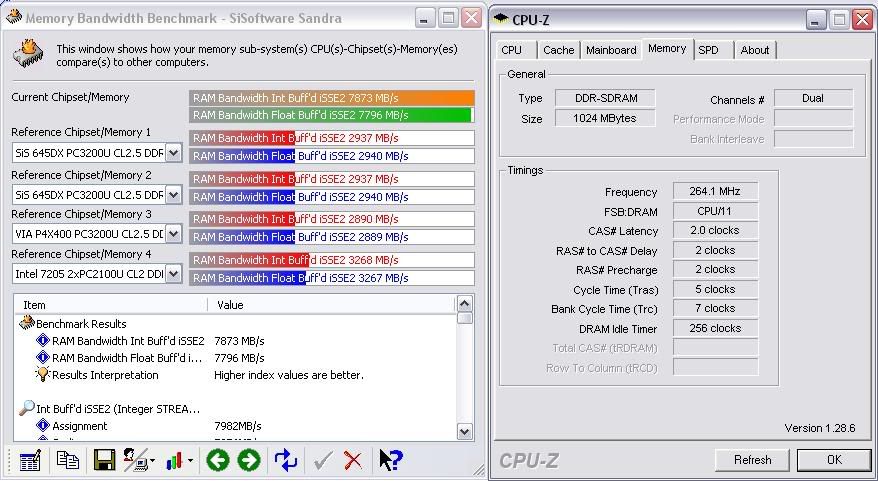Click magnifier icon beside Int Buff'd iSSE2 STREAM

(x=26, y=408)
